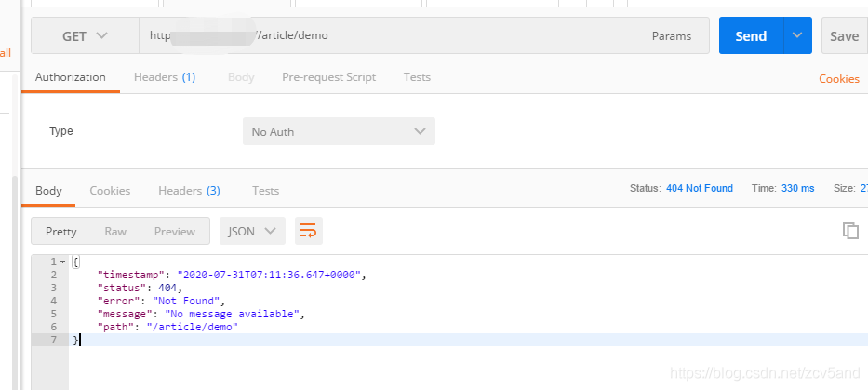
Task: Switch to the response Cookies tab
Action: [x=110, y=191]
